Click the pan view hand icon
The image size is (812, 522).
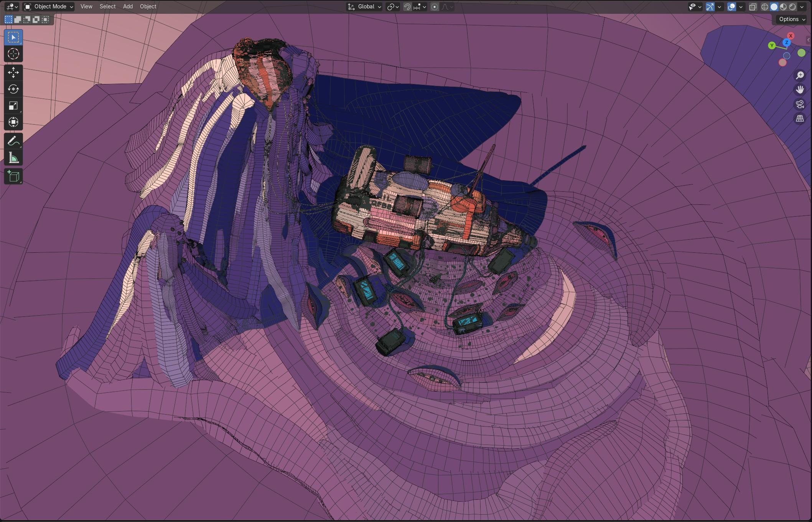click(800, 90)
